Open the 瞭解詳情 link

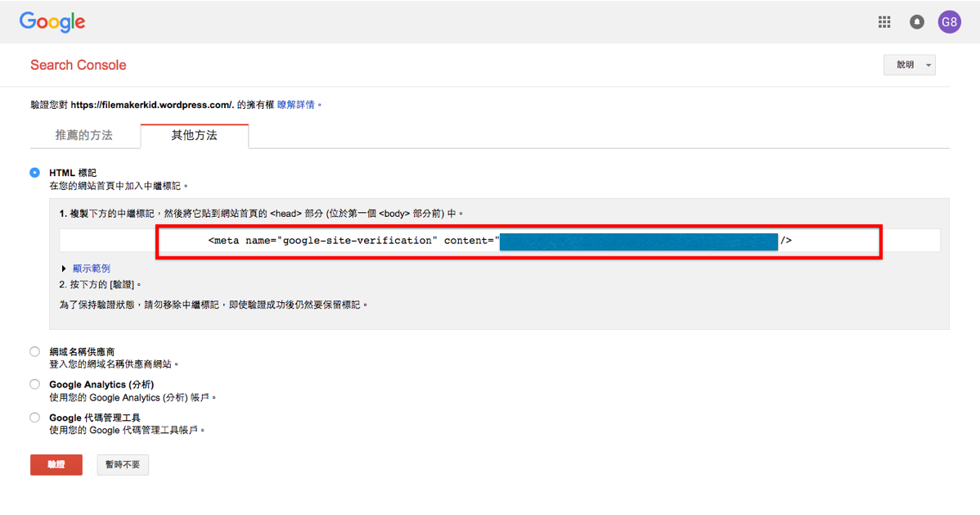click(296, 105)
